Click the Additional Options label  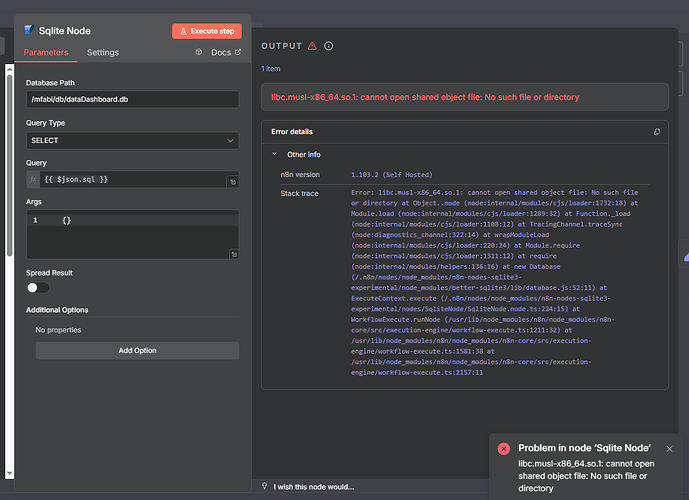(57, 310)
